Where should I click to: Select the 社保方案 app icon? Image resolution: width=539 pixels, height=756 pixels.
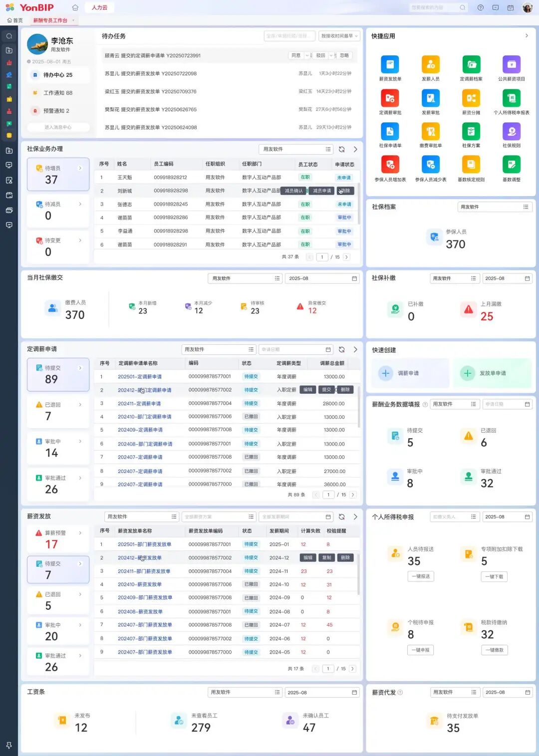(471, 132)
